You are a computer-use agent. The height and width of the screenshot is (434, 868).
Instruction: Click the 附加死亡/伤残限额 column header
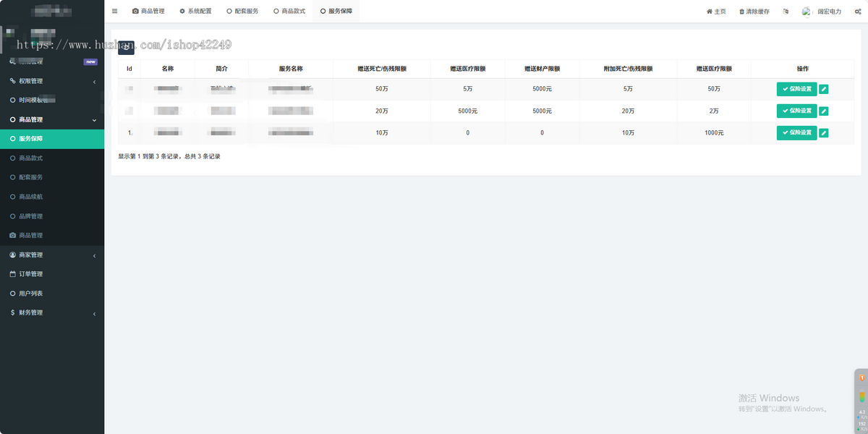pos(629,69)
